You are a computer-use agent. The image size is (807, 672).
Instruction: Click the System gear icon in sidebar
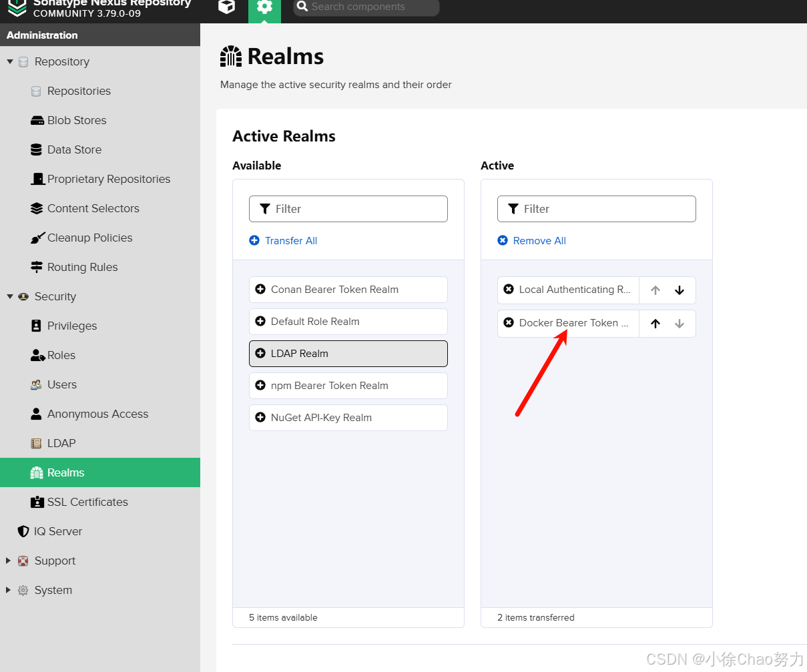[23, 590]
